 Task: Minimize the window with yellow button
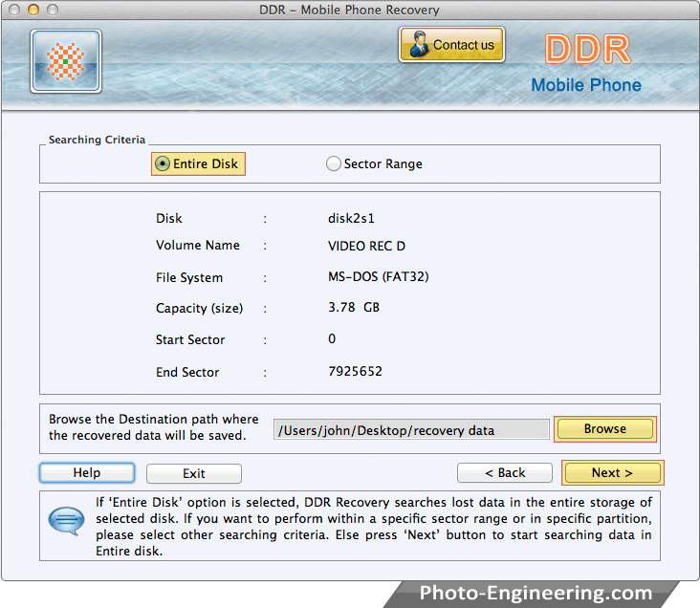(x=33, y=10)
